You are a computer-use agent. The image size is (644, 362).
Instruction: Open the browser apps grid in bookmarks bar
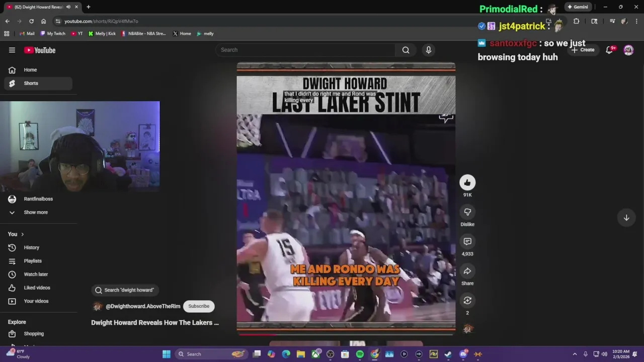point(7,34)
